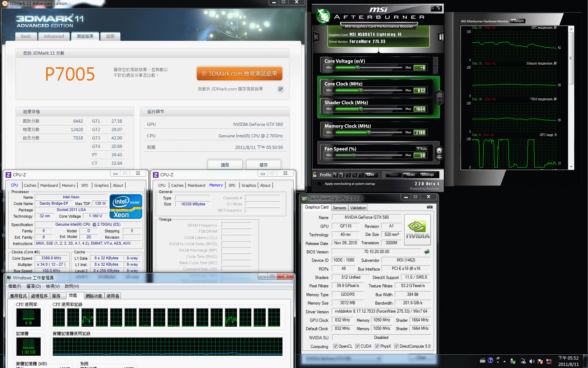Open the 檢視(V) menu in Task Manager
This screenshot has height=368, width=588.
pyautogui.click(x=53, y=286)
